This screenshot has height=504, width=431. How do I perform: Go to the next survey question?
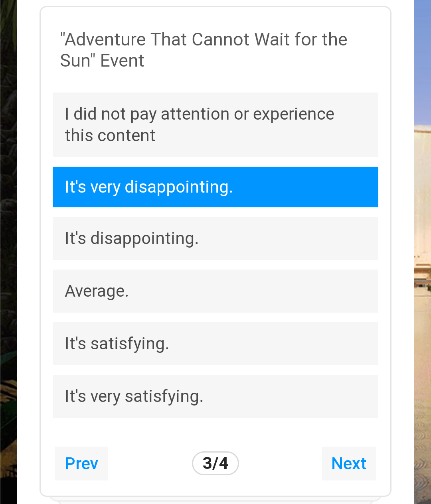[x=349, y=463]
